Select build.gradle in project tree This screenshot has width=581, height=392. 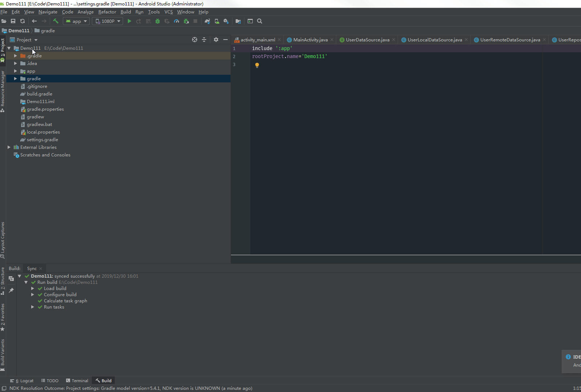(40, 94)
